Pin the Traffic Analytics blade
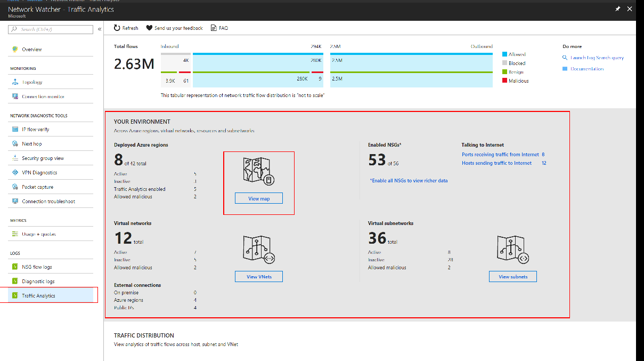The image size is (644, 361). [617, 9]
